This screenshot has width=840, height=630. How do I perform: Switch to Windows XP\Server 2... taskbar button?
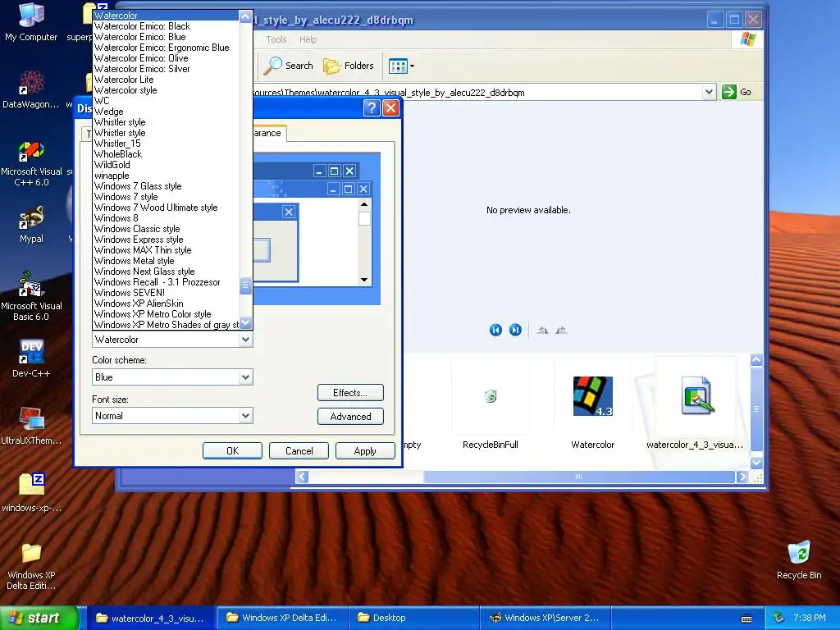click(546, 618)
